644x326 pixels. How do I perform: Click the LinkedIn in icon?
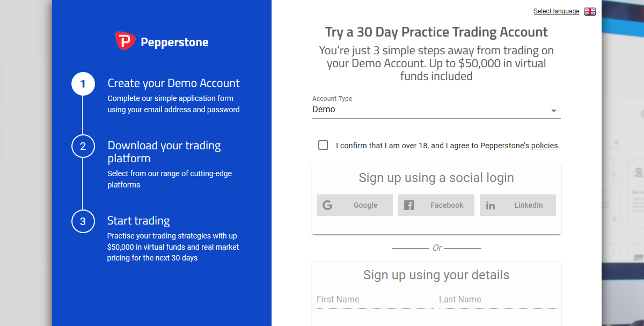(491, 205)
